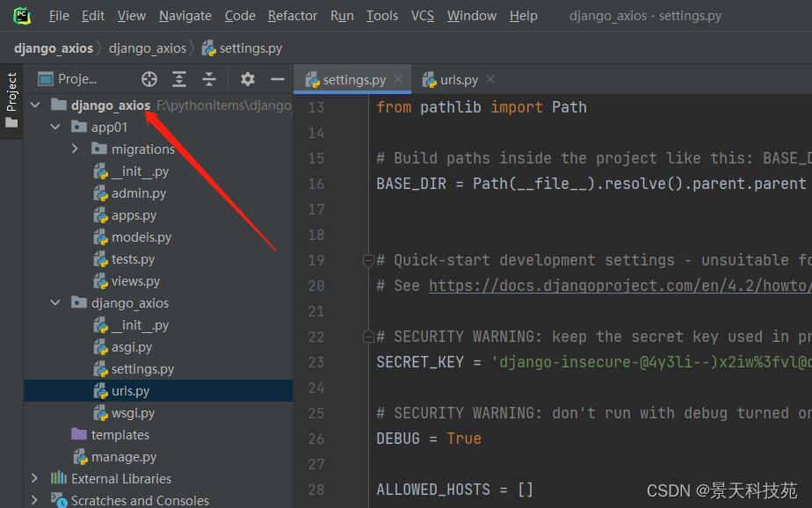Open the Navigate menu
Image resolution: width=812 pixels, height=508 pixels.
tap(185, 16)
